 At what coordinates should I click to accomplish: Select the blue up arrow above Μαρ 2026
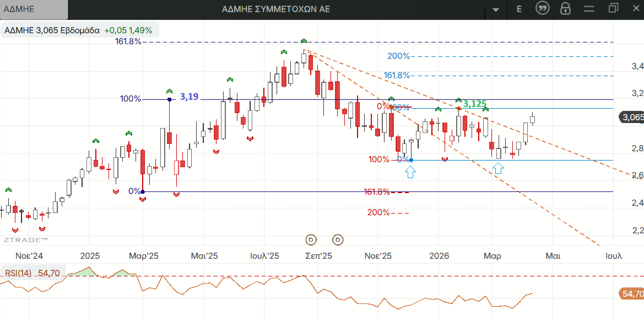point(498,168)
